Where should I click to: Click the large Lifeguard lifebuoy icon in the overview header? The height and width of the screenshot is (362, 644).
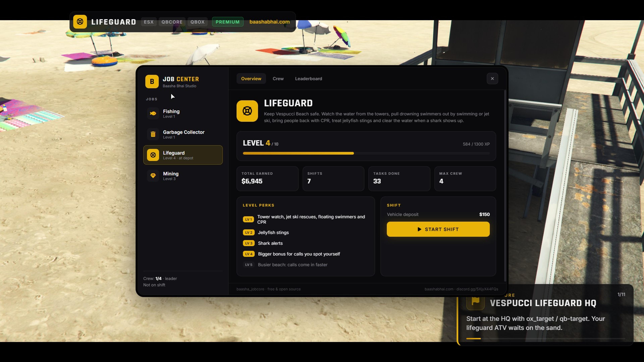(x=247, y=111)
